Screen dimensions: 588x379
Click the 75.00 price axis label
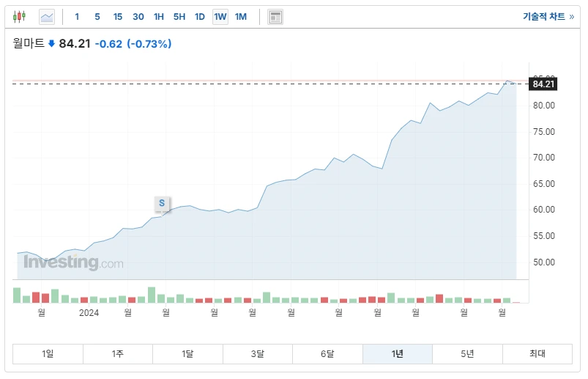(544, 132)
